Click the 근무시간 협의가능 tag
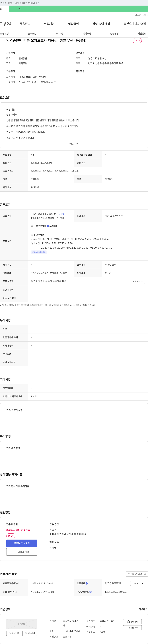 click(39, 252)
